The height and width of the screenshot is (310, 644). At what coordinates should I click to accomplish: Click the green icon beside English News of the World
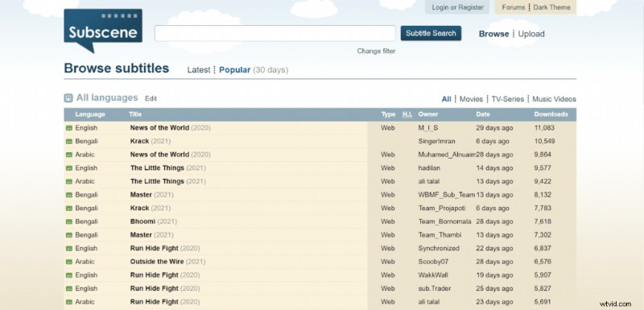tap(69, 128)
